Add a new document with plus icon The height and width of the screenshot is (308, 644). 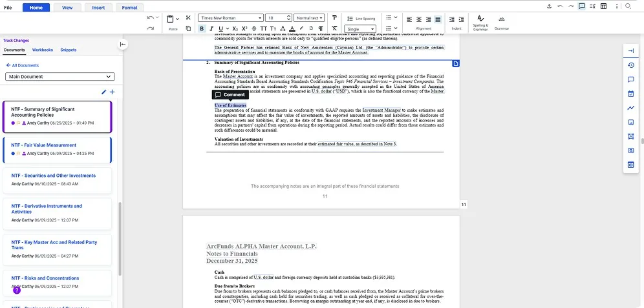click(112, 92)
